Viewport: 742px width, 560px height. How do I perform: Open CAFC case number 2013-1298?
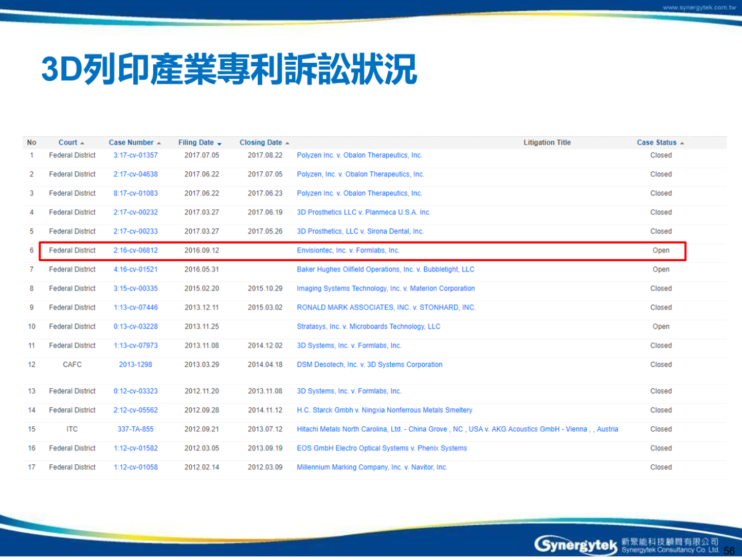[x=136, y=365]
